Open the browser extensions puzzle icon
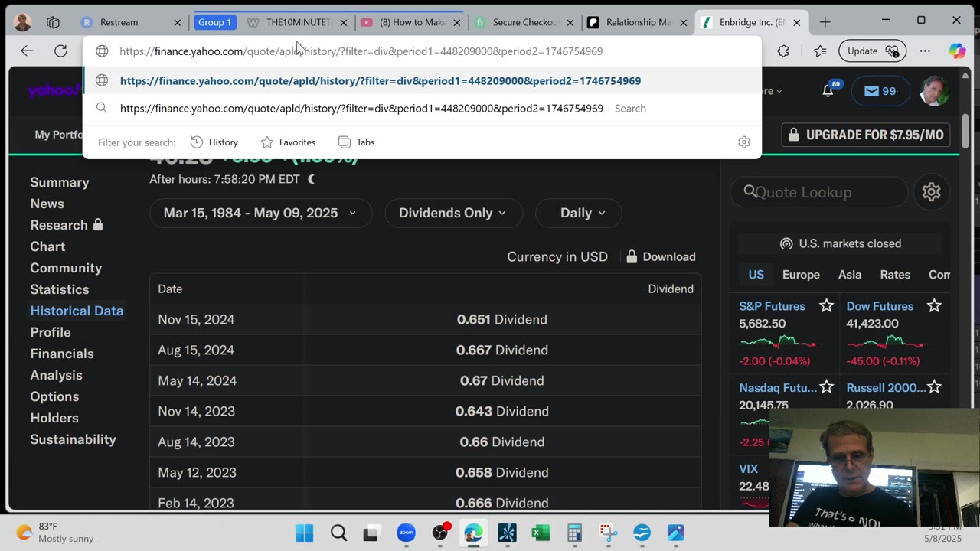Viewport: 980px width, 551px height. point(783,51)
